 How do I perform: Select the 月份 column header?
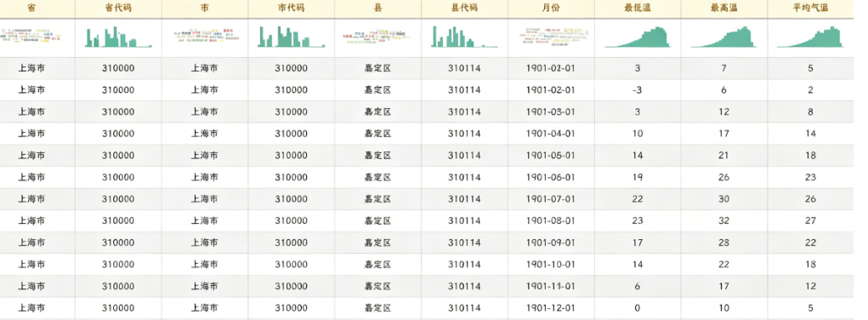[551, 9]
